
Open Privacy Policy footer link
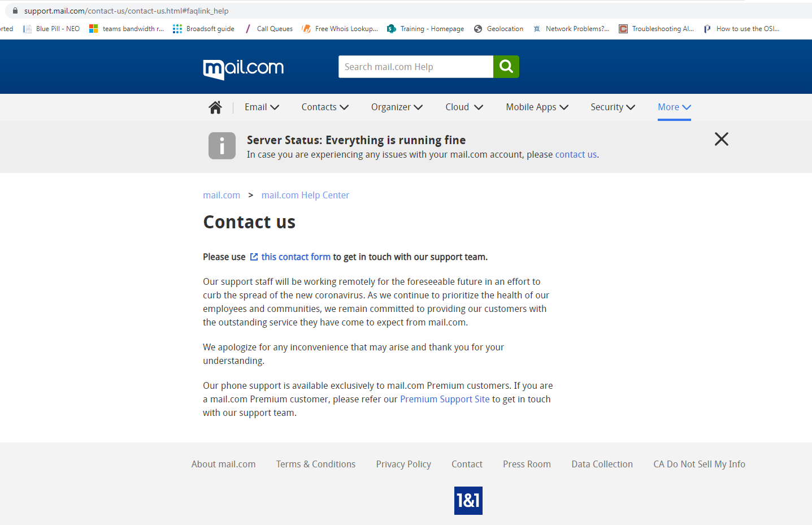pos(403,465)
